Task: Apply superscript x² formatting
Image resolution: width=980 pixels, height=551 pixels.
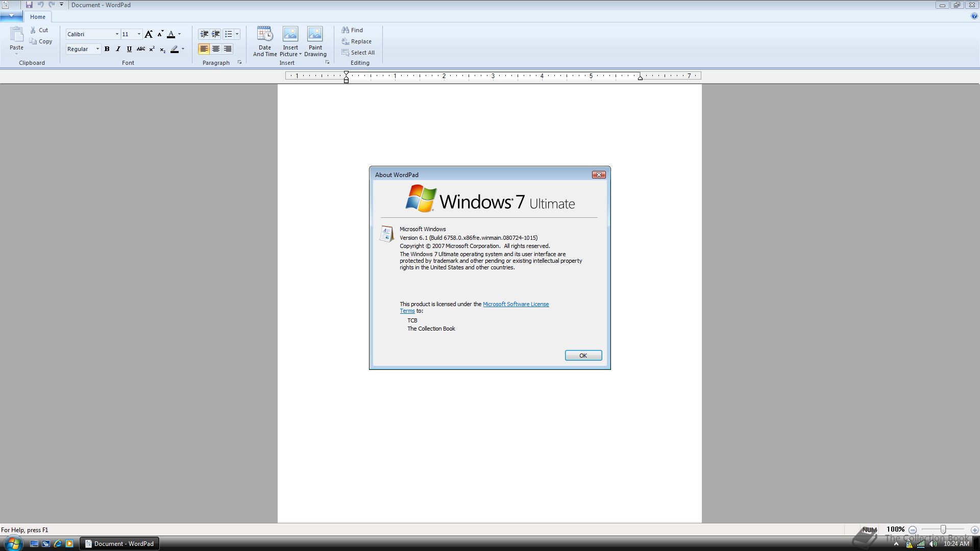Action: coord(152,49)
